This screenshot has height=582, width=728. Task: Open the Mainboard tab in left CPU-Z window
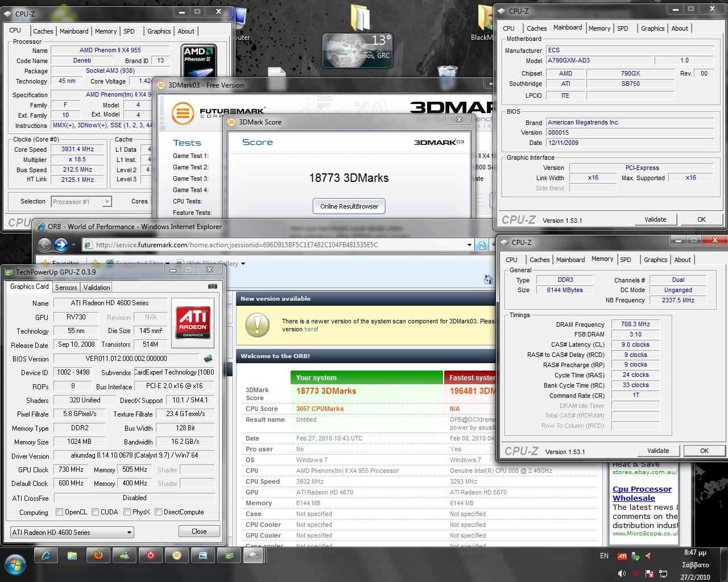click(74, 31)
